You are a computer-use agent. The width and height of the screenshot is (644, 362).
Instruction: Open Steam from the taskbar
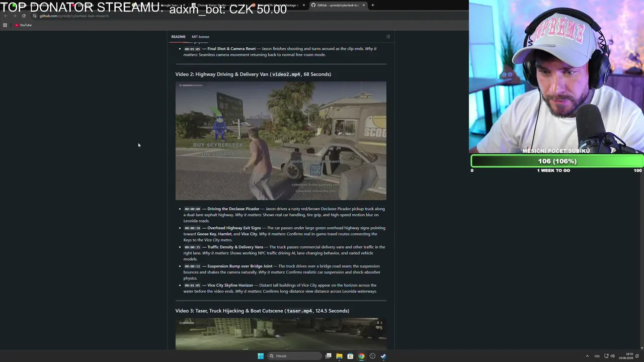pyautogui.click(x=383, y=356)
